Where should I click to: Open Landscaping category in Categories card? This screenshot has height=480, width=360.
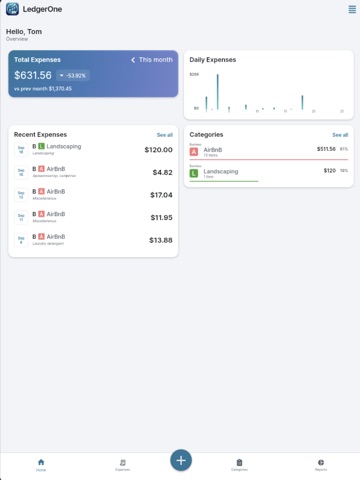269,173
